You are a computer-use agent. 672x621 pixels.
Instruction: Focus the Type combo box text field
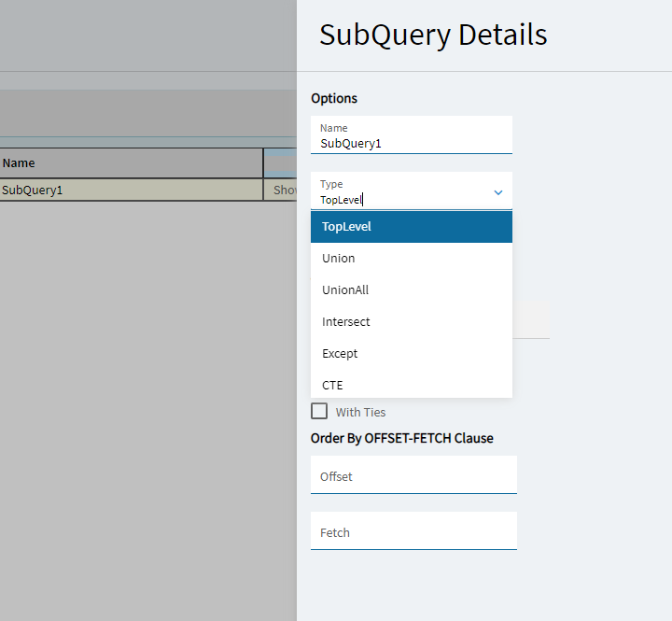399,199
